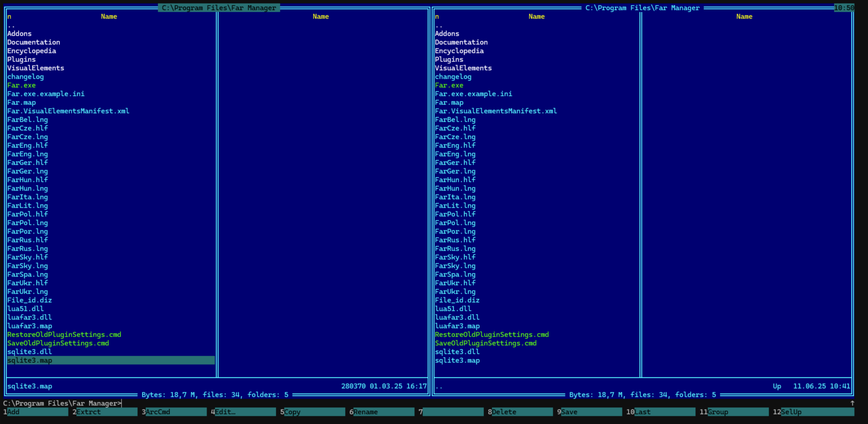Image resolution: width=868 pixels, height=424 pixels.
Task: Click the clock in top right corner
Action: click(844, 8)
